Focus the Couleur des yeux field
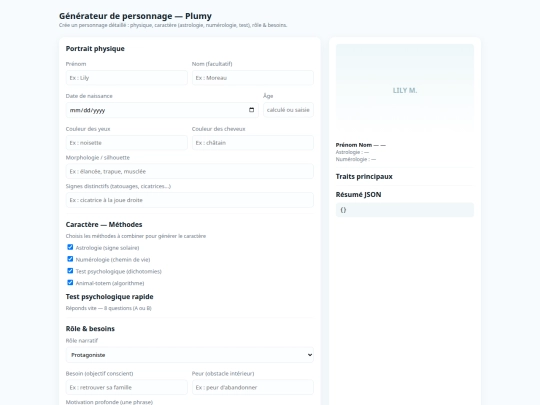The image size is (540, 405). (127, 143)
